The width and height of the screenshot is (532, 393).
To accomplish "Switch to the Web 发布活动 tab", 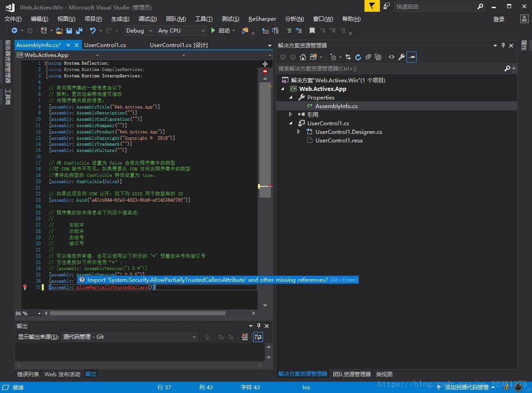I will 62,374.
